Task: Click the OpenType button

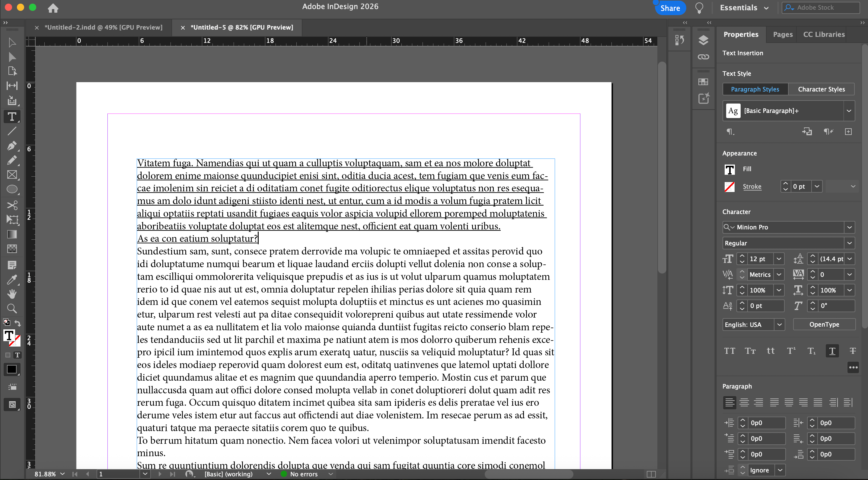Action: 824,325
